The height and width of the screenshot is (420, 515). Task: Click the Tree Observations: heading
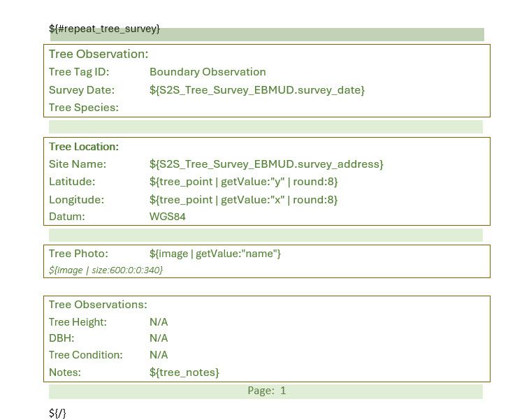(98, 305)
